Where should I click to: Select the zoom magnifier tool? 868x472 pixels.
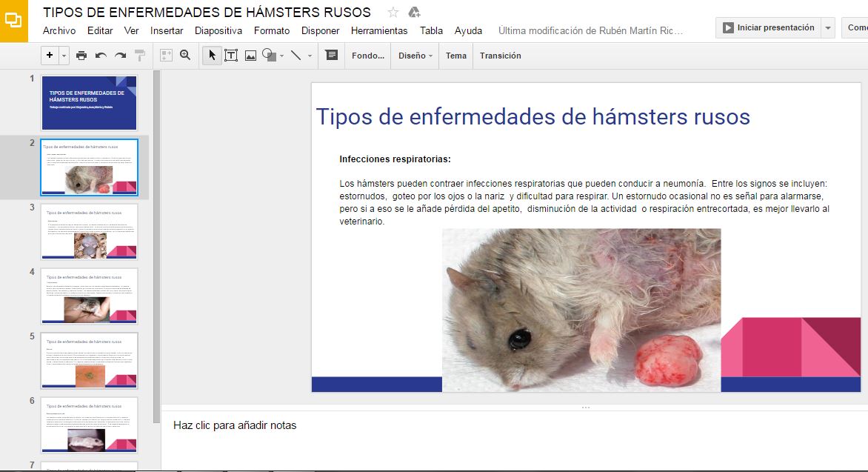coord(185,56)
